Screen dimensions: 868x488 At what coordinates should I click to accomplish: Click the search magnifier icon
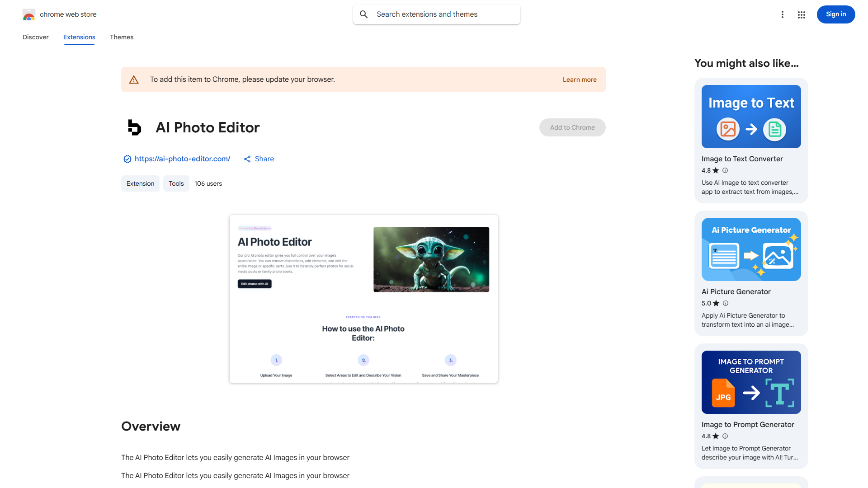coord(364,14)
